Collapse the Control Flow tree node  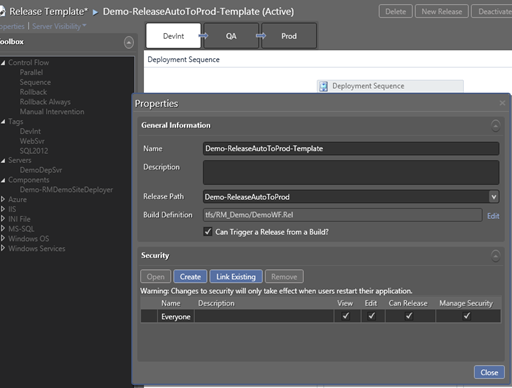(3, 63)
